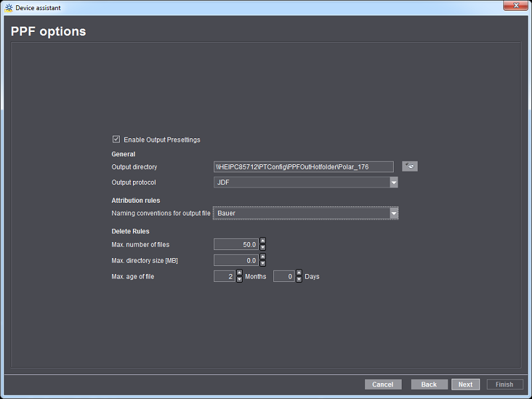
Task: Focus the Months age input field
Action: 224,277
